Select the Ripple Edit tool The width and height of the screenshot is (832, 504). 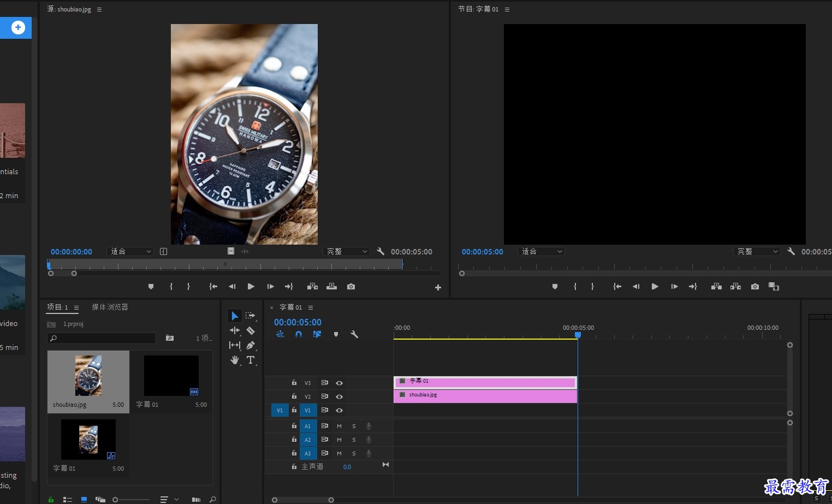coord(235,330)
